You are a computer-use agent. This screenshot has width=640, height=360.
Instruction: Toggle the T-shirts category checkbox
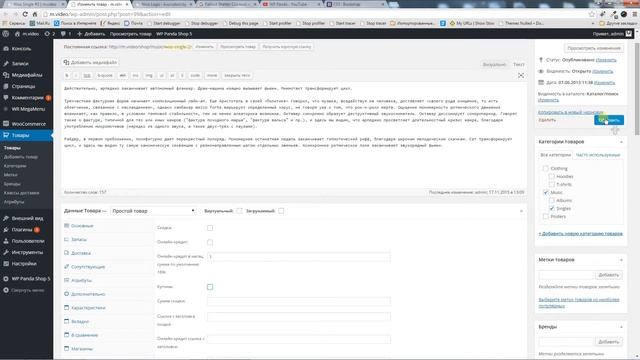pos(552,184)
